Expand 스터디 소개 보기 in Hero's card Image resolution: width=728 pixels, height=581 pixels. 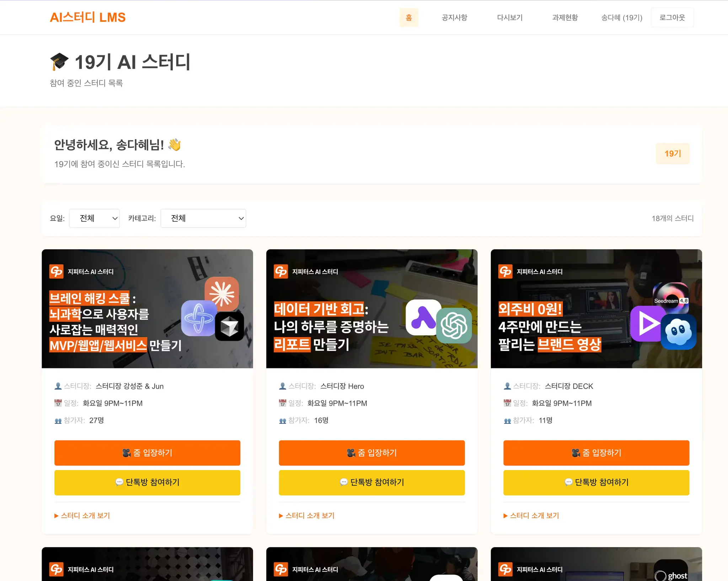tap(307, 516)
